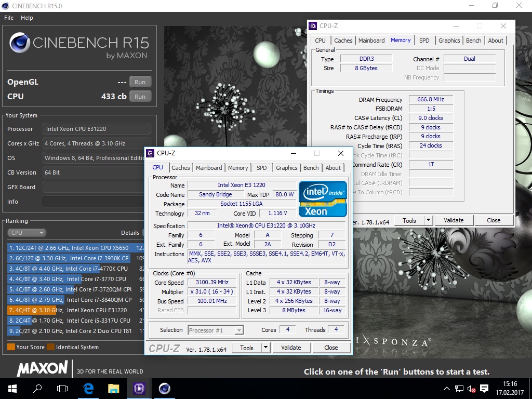532x399 pixels.
Task: Select ranking row Xeon X5650
Action: click(75, 248)
